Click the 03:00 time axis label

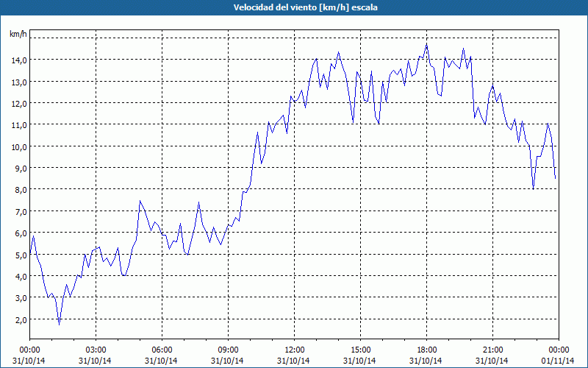click(x=96, y=350)
